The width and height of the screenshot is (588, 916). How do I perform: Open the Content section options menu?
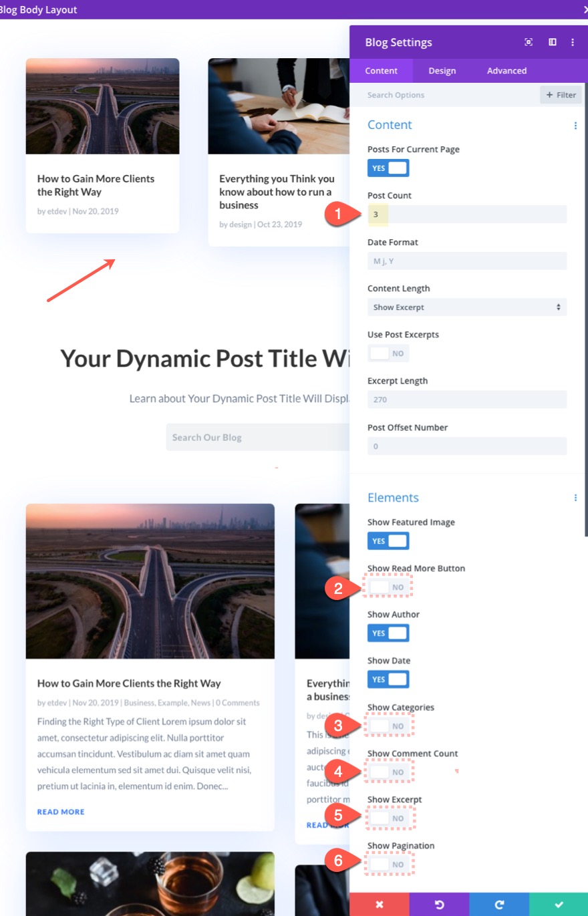coord(575,125)
